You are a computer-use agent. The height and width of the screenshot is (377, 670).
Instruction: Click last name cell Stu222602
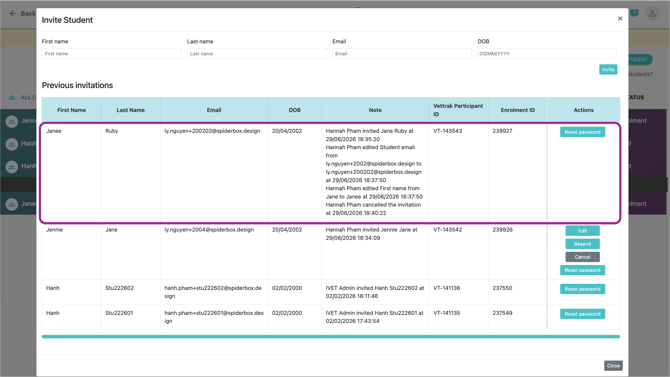click(119, 288)
